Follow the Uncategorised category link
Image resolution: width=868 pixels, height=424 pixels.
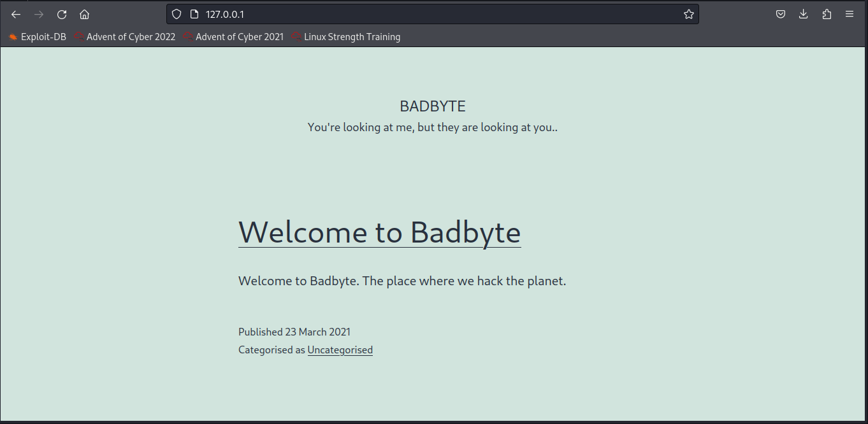coord(340,350)
